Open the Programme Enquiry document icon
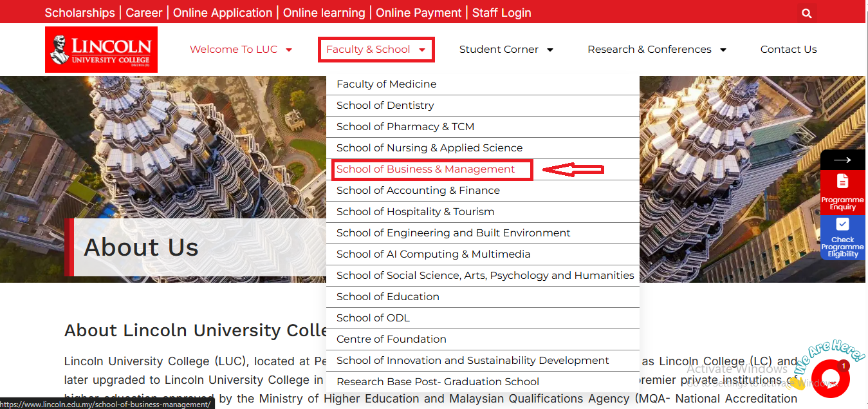 coord(842,181)
